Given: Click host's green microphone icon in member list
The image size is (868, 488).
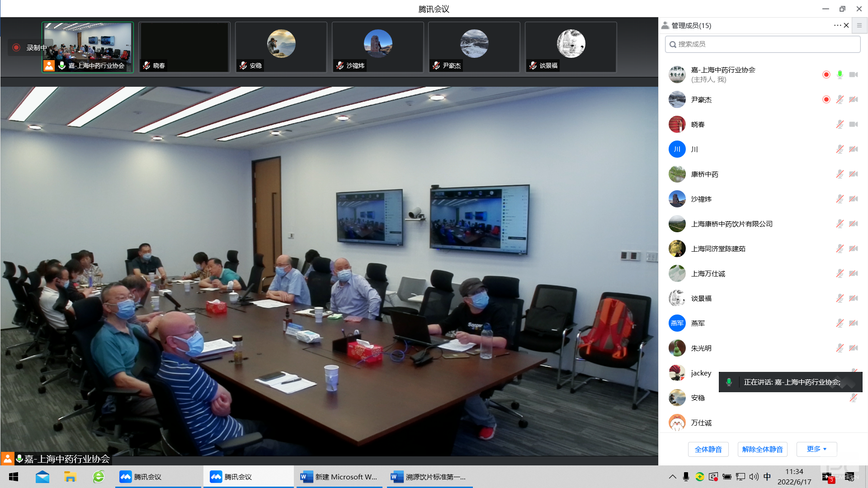Looking at the screenshot, I should pyautogui.click(x=840, y=75).
